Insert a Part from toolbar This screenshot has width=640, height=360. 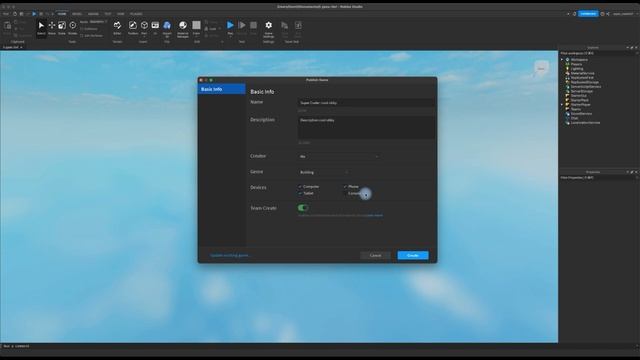[x=144, y=28]
